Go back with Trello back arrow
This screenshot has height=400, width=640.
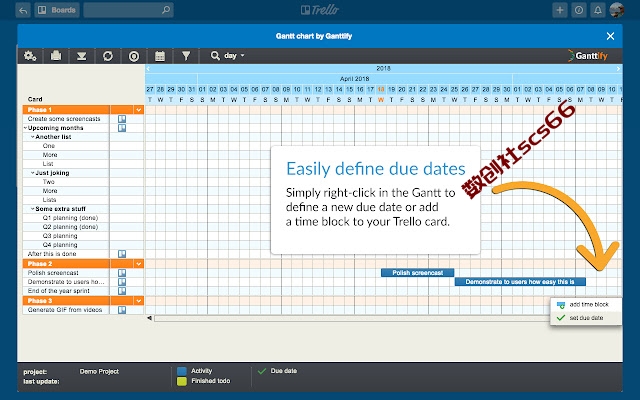pos(23,10)
